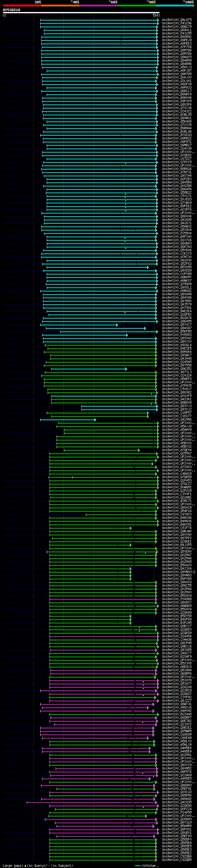Click the cyan alignment bar for UniRef100_B5KFB5
Viewport: 197px width, 868px height.
point(109,332)
